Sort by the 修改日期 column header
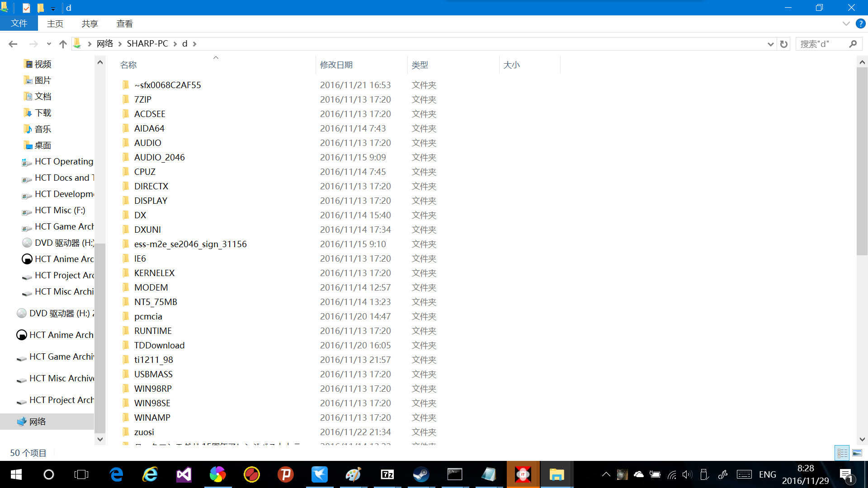This screenshot has width=868, height=488. pyautogui.click(x=336, y=65)
